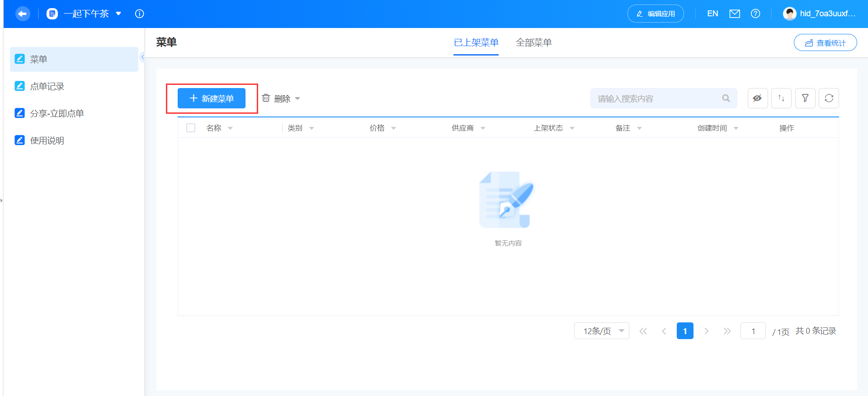Click the 操作 column header
The image size is (868, 396).
tap(787, 128)
